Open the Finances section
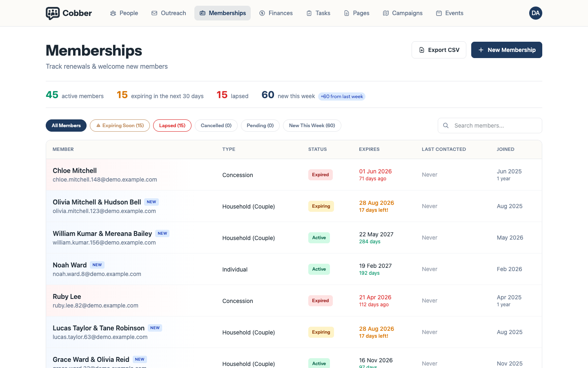The height and width of the screenshot is (368, 588). point(276,13)
